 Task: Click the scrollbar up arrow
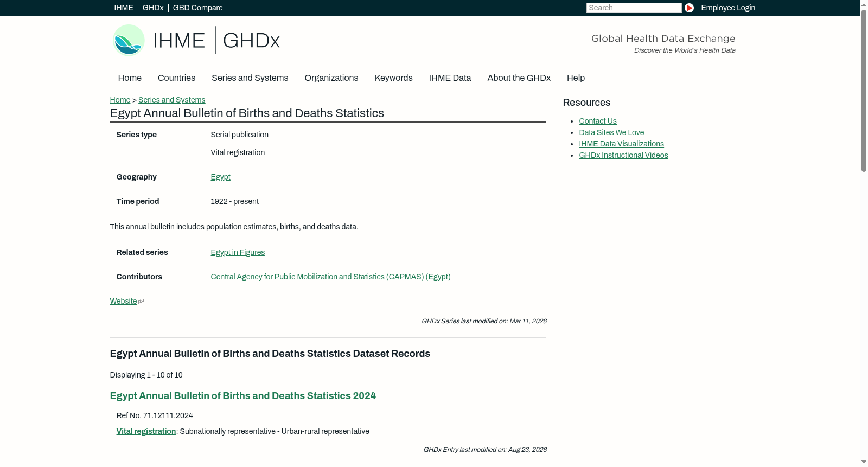click(864, 4)
